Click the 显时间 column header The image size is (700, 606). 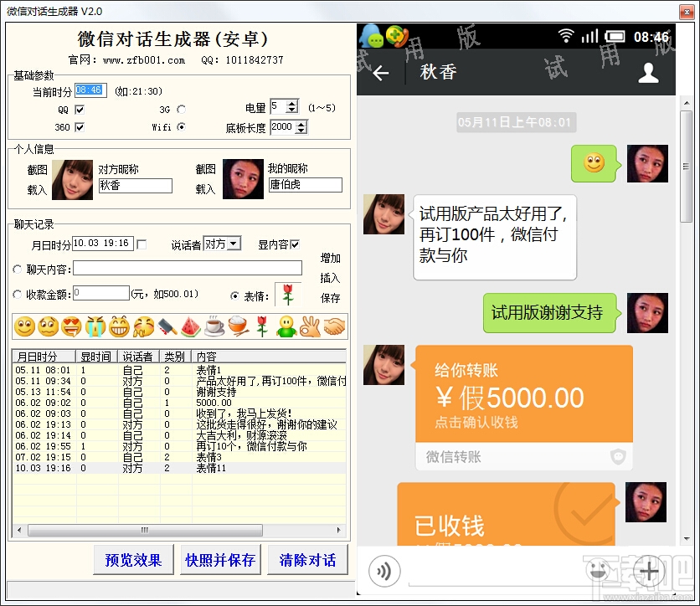click(x=96, y=357)
